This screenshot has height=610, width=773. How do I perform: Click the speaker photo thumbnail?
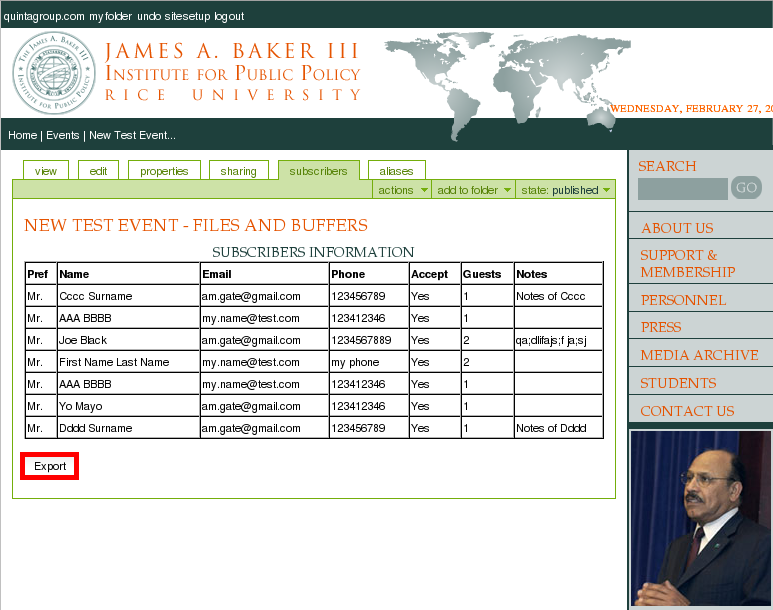701,518
